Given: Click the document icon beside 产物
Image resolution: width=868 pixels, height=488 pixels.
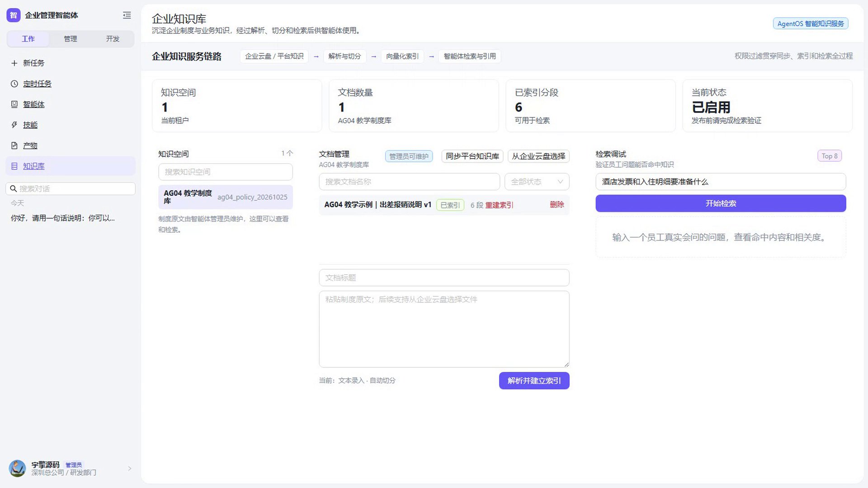Looking at the screenshot, I should 14,145.
